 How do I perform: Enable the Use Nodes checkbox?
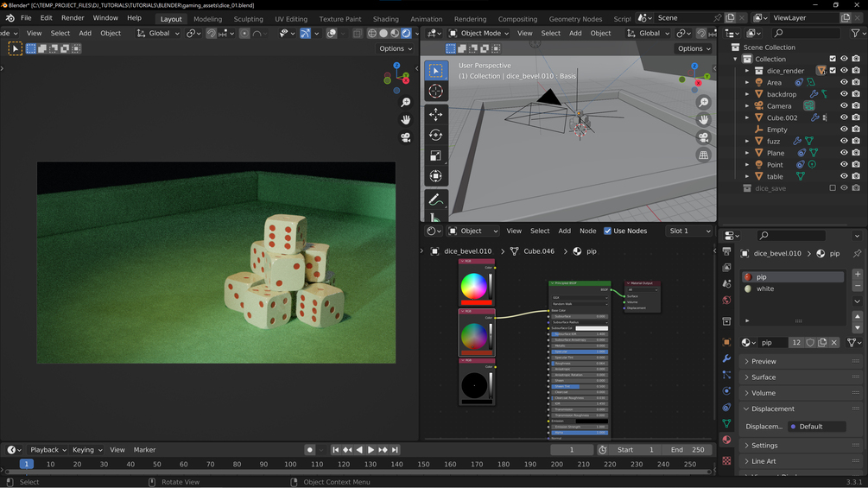pos(608,231)
